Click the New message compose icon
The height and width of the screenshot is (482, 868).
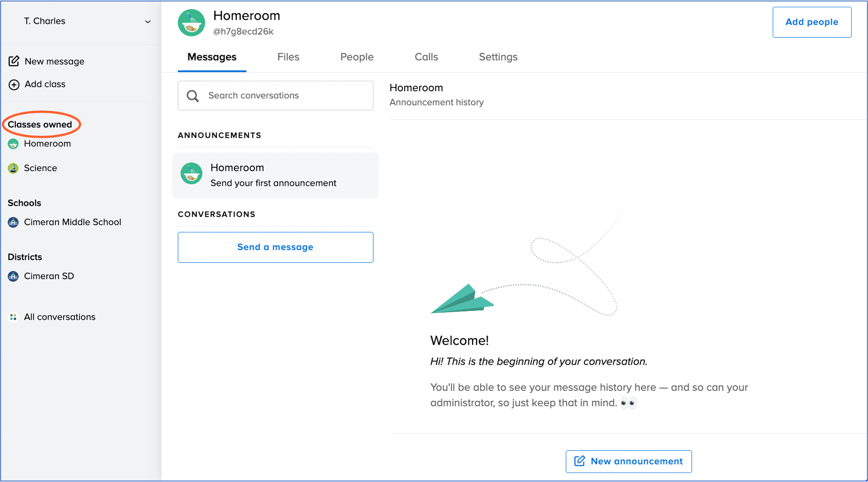pos(14,61)
